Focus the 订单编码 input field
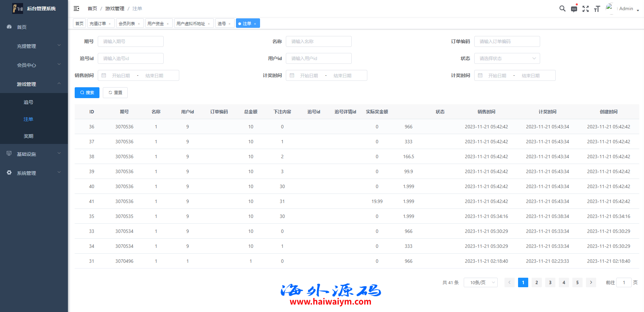Viewport: 644px width, 312px height. click(507, 41)
